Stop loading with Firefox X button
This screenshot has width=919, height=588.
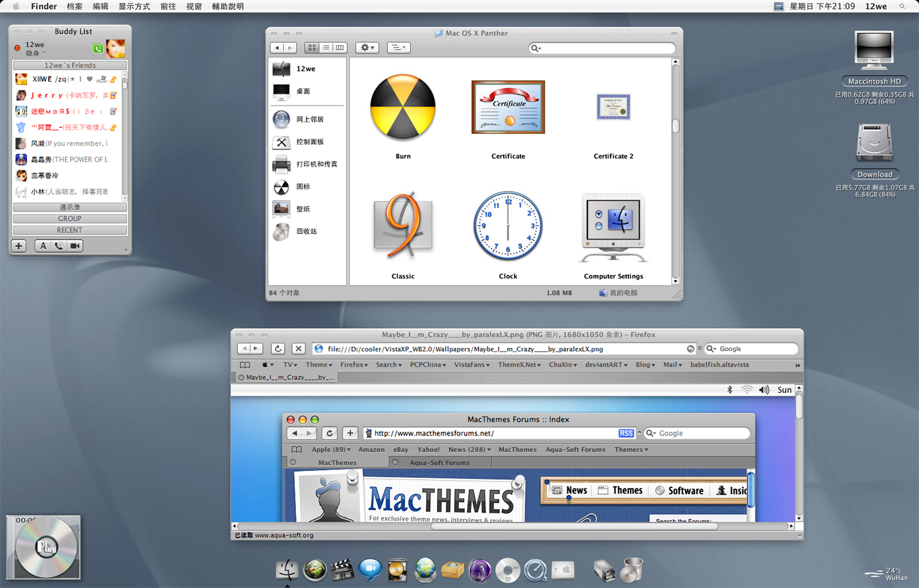pyautogui.click(x=299, y=349)
